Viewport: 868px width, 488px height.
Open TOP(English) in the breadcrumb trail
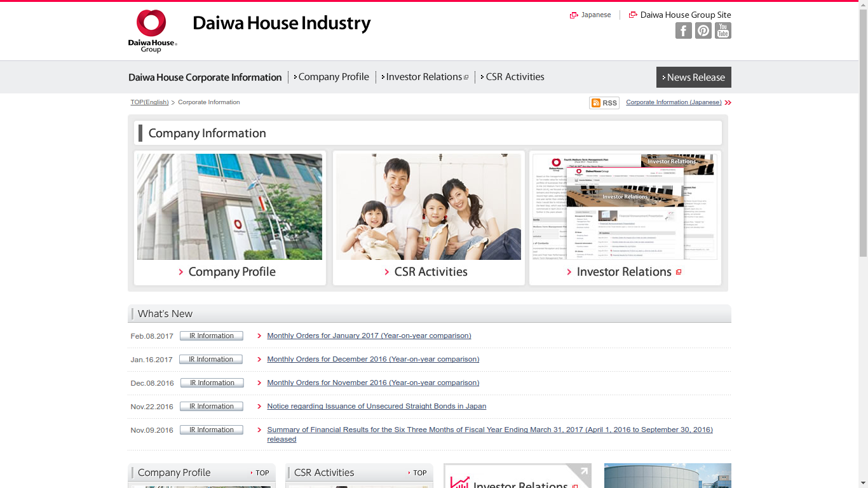[x=149, y=102]
